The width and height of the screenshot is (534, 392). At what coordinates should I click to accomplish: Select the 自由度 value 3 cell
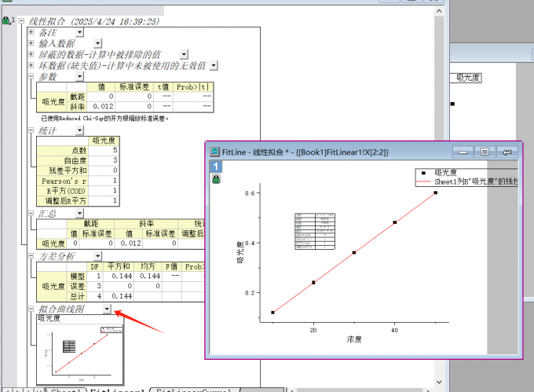coord(104,160)
